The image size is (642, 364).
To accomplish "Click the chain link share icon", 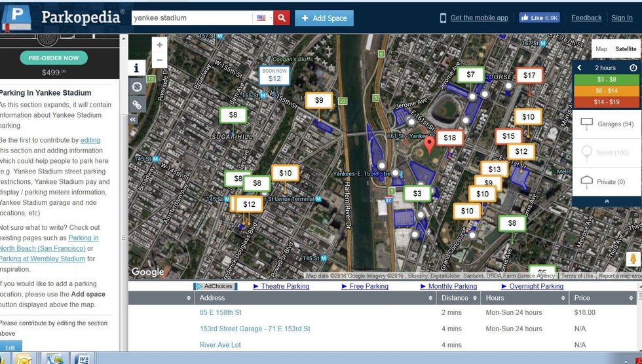I will (x=136, y=105).
